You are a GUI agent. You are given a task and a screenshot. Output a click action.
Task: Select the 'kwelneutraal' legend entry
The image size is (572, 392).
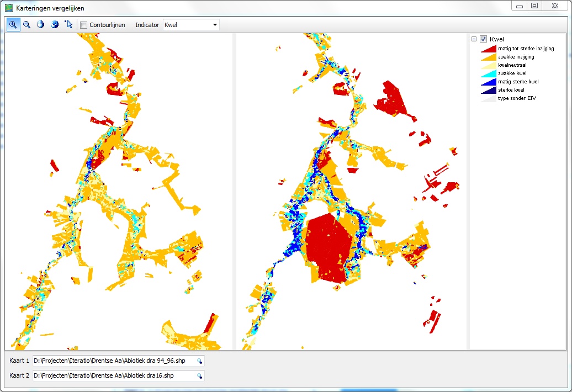[x=512, y=65]
